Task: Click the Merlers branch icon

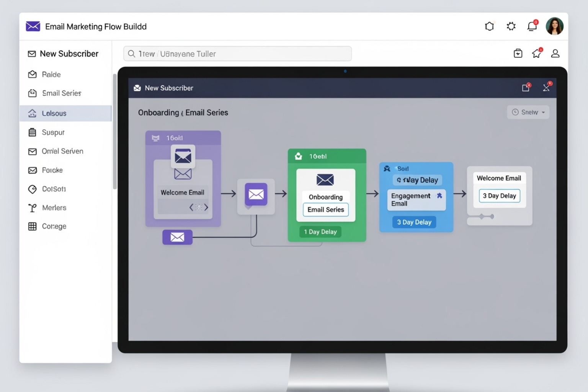Action: (x=33, y=207)
